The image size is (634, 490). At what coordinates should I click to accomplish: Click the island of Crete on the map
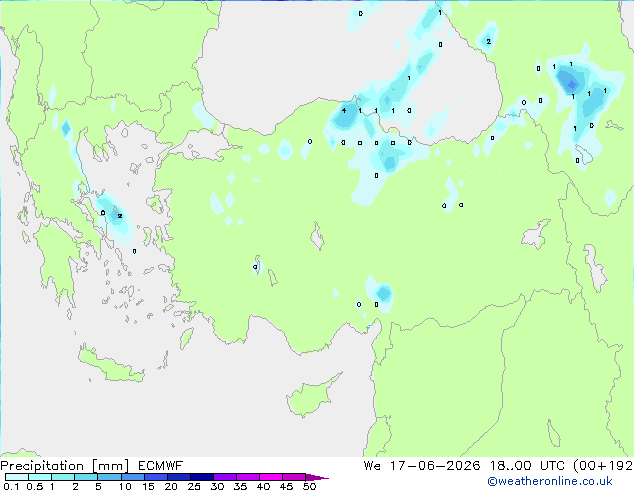pos(110,365)
